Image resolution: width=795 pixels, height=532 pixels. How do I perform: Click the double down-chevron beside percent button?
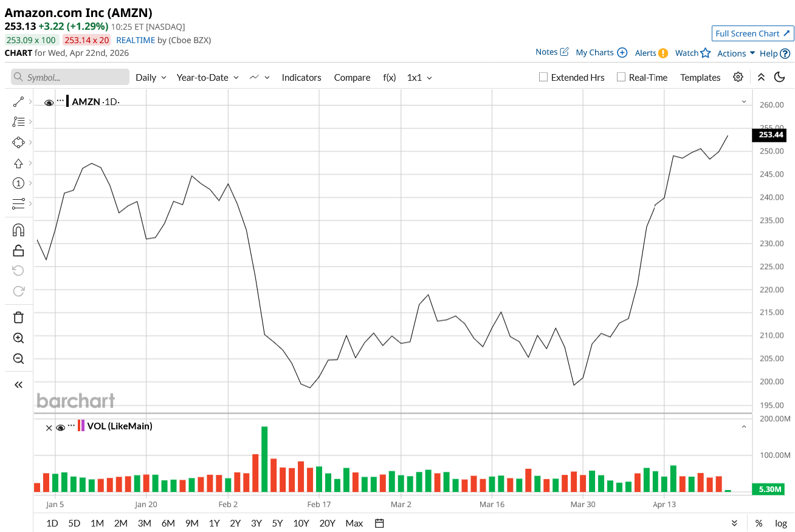(x=734, y=523)
